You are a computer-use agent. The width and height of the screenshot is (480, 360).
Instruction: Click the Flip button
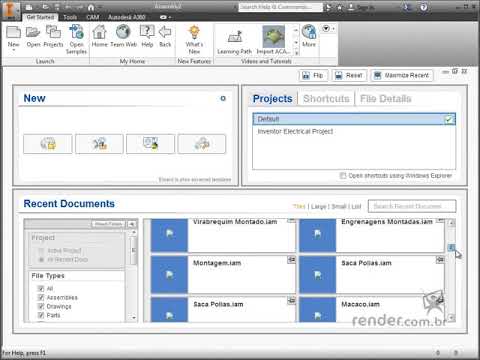pyautogui.click(x=313, y=75)
